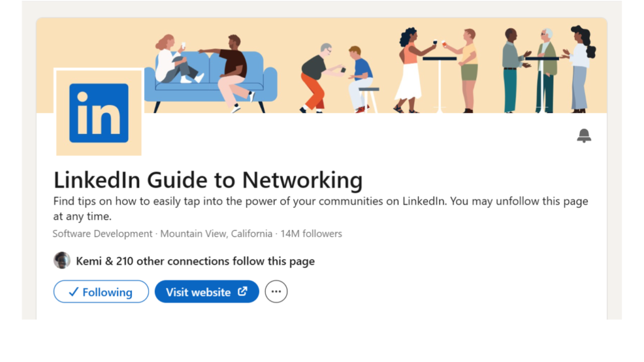Expand additional page actions via ellipsis
This screenshot has width=644, height=362.
coord(276,291)
